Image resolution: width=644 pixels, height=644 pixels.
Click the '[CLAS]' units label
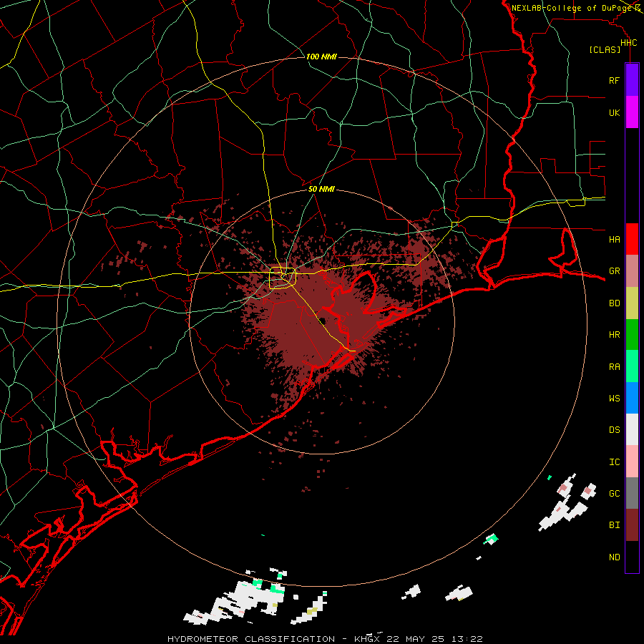click(605, 49)
